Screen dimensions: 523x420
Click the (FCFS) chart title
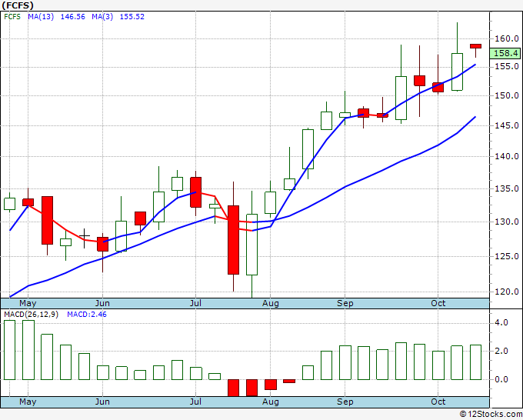pos(18,5)
